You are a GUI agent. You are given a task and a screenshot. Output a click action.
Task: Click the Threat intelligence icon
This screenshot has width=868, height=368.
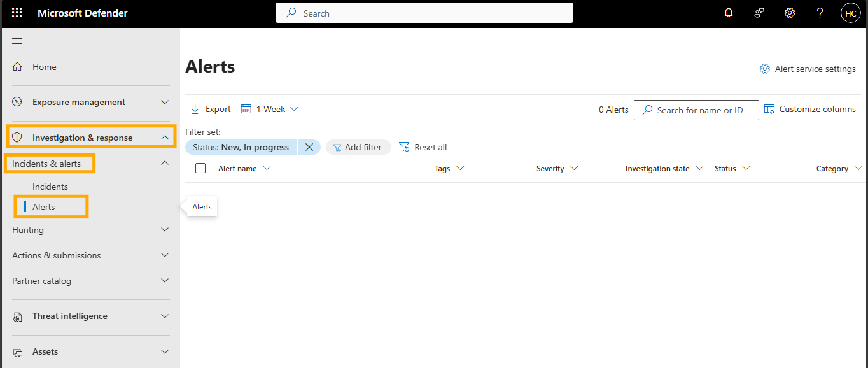[x=18, y=316]
